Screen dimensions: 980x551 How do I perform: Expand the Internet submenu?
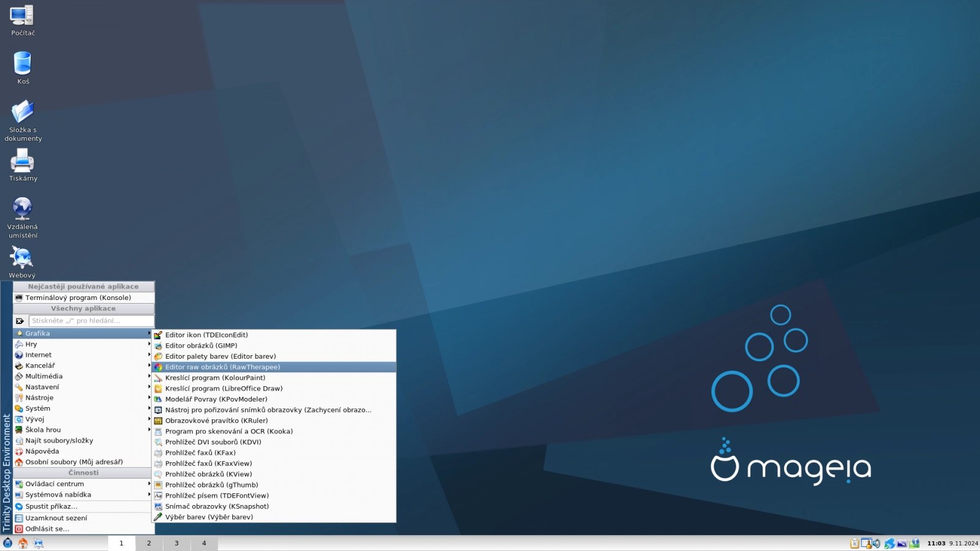[83, 355]
